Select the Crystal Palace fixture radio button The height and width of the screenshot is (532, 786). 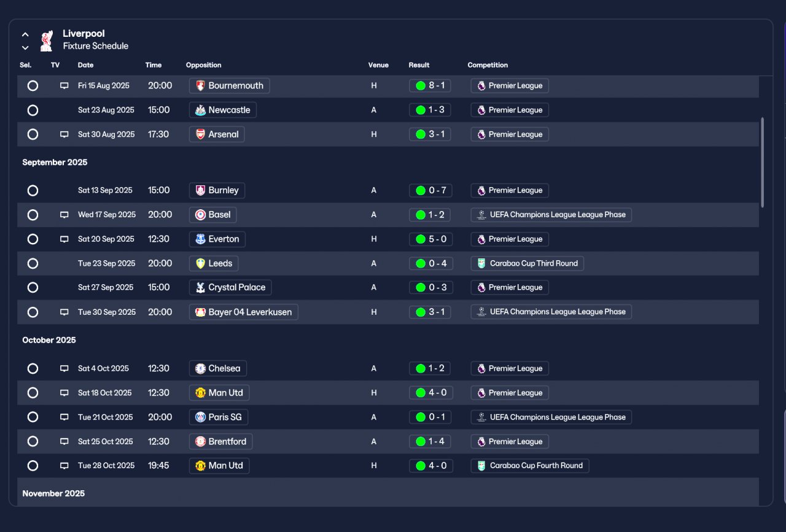tap(33, 287)
